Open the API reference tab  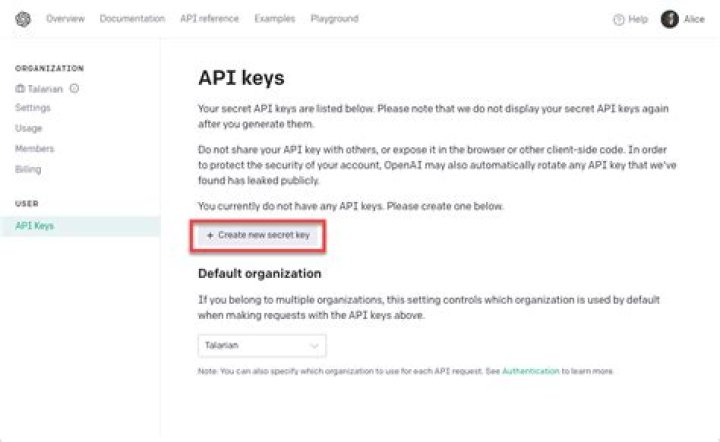click(x=210, y=19)
